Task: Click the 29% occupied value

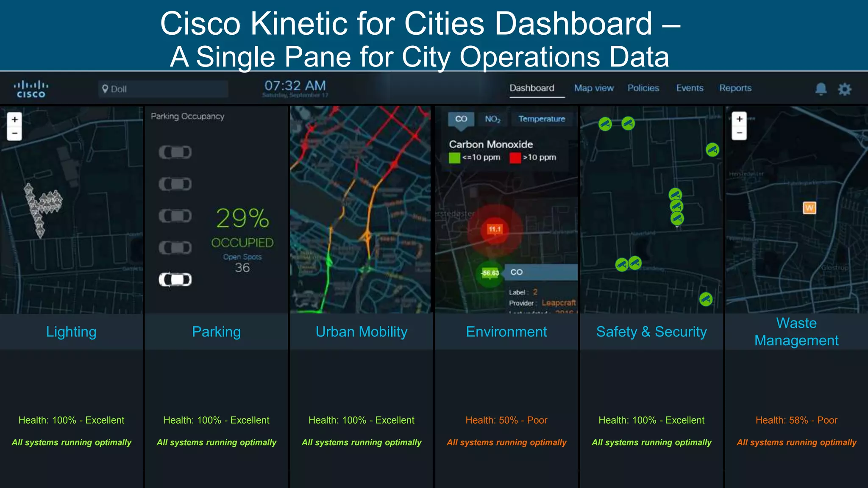Action: pos(242,218)
